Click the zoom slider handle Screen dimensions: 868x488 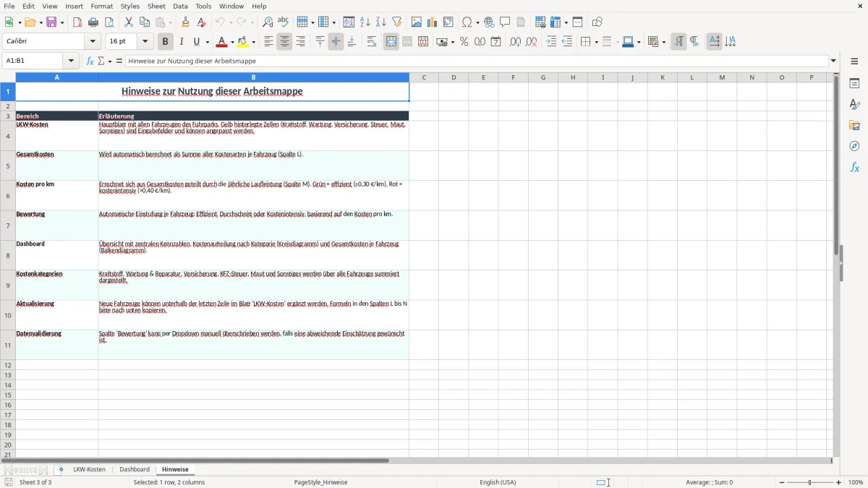[x=809, y=482]
